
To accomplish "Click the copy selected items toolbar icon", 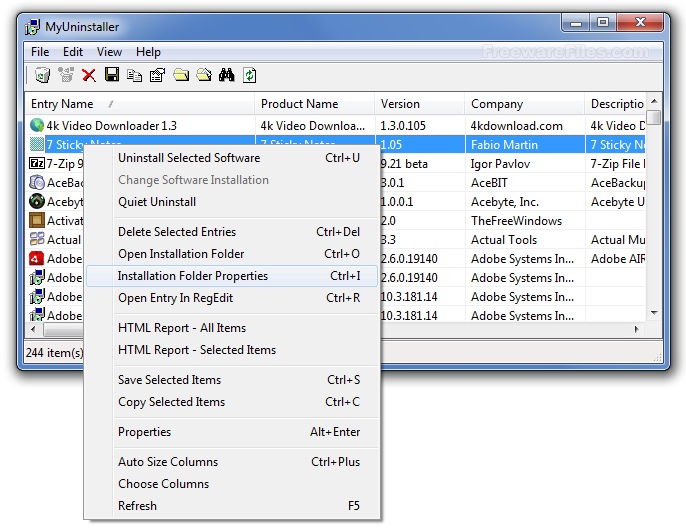I will point(134,75).
